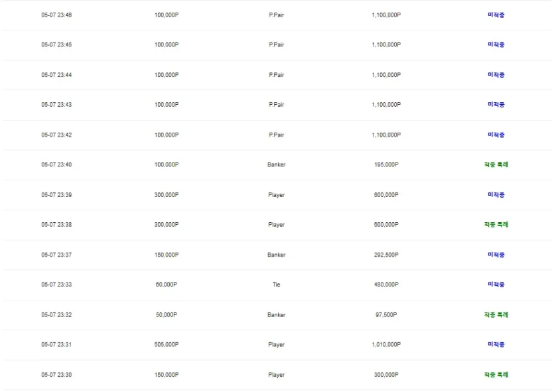The width and height of the screenshot is (554, 392).
Task: Click the 적중 특례 status at 23:30
Action: point(496,375)
